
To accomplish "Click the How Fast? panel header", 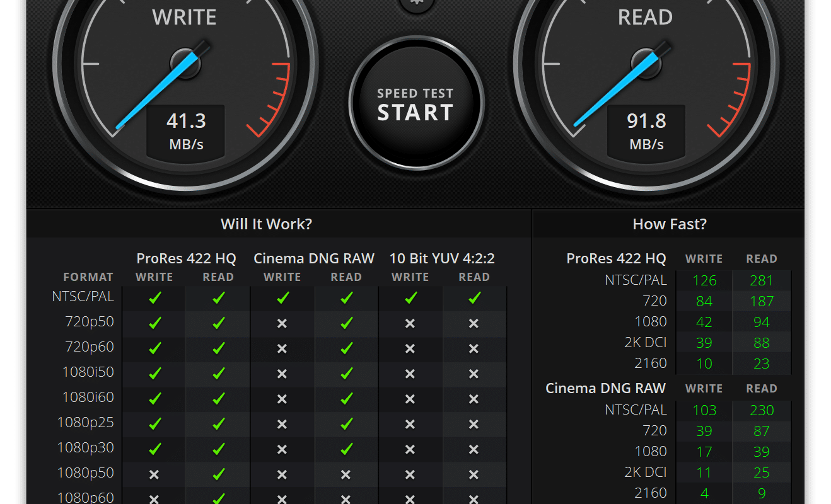I will (670, 224).
